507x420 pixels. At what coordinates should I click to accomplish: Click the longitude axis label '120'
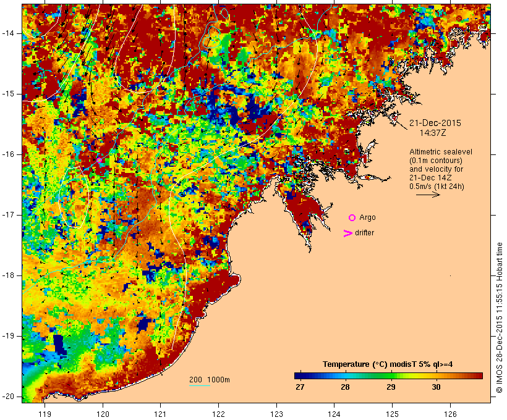click(x=103, y=414)
